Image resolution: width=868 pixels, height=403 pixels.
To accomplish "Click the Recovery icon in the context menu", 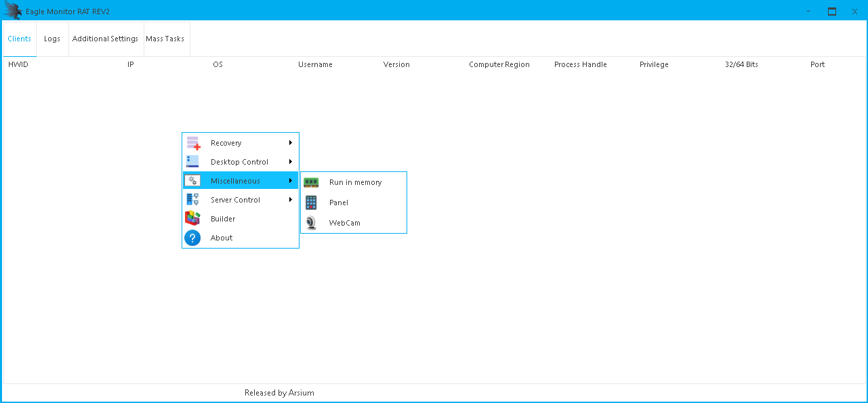I will [193, 143].
